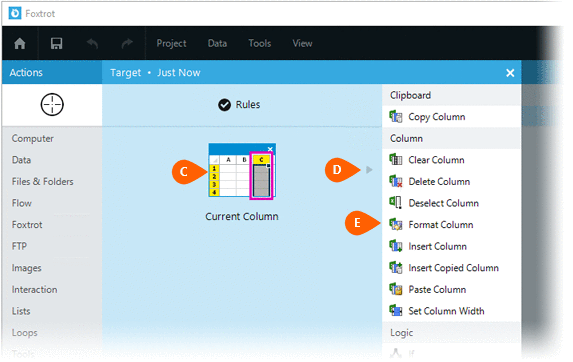The image size is (573, 362).
Task: Open the Tools menu
Action: click(260, 43)
